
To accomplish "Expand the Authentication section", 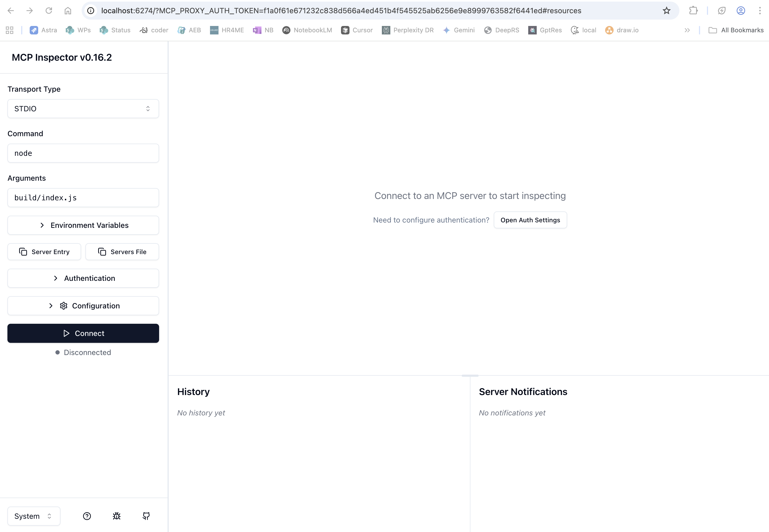I will click(83, 278).
